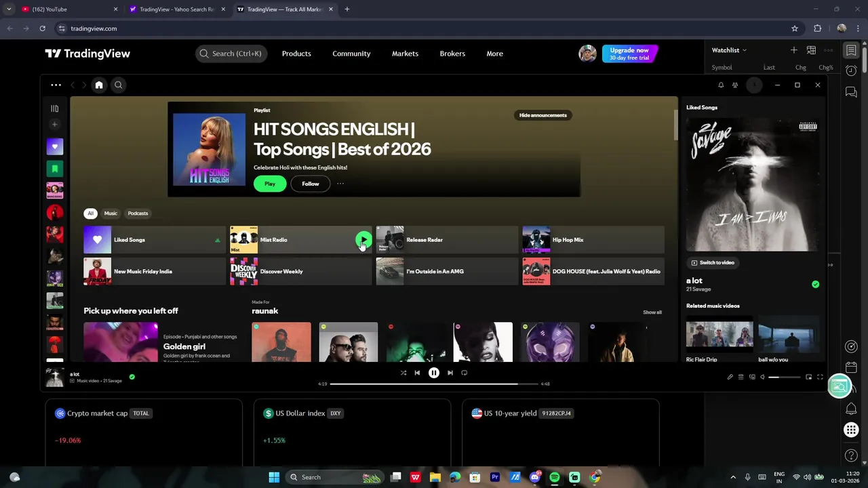Select the Podcasts filter chip
This screenshot has width=868, height=488.
(x=138, y=213)
